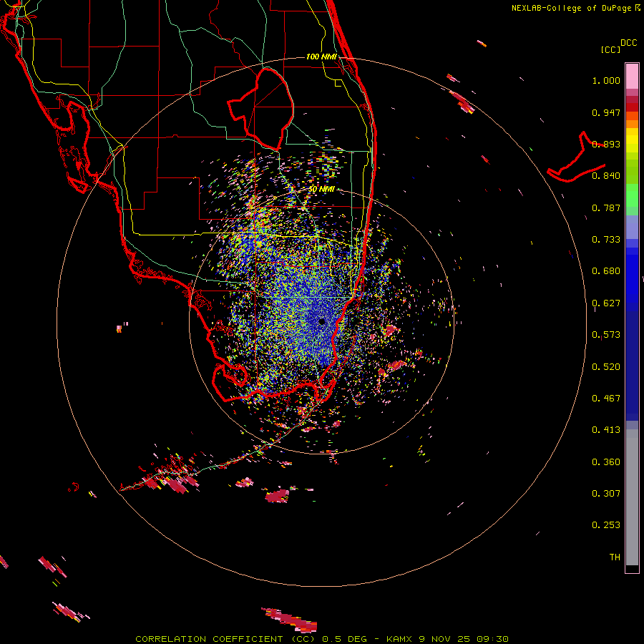The height and width of the screenshot is (644, 644).
Task: Click the red island outline east of Florida
Action: [x=576, y=158]
